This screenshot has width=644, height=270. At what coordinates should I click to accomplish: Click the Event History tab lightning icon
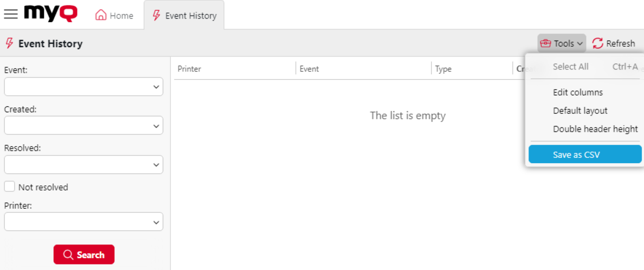[156, 15]
